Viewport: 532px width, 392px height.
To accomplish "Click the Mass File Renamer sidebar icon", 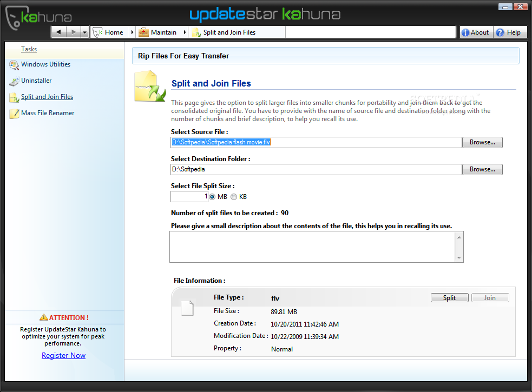I will point(14,114).
